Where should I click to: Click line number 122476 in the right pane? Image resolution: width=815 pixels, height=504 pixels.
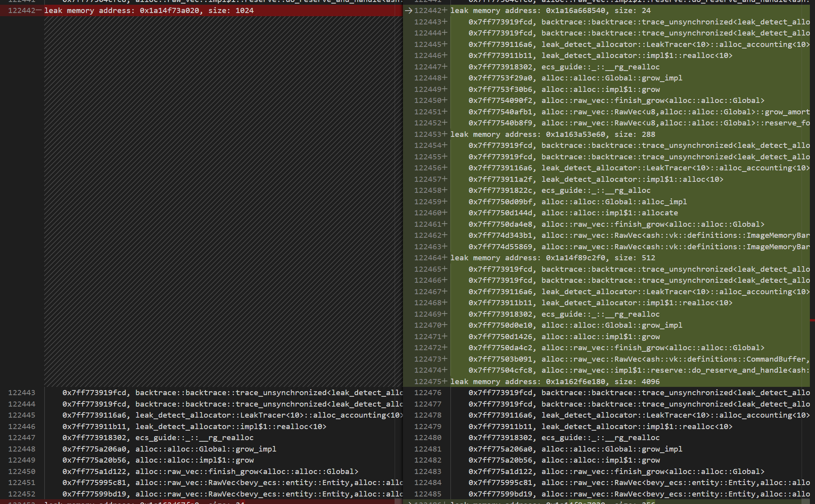point(428,393)
